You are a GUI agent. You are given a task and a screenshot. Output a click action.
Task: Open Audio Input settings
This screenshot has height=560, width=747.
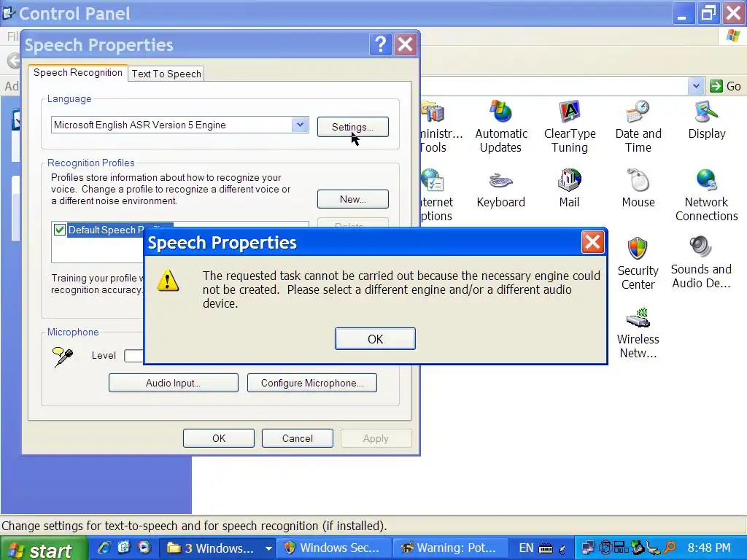tap(174, 383)
